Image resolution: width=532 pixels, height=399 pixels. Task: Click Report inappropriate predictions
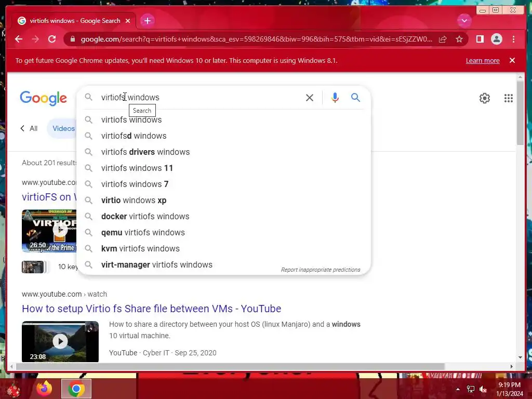320,270
